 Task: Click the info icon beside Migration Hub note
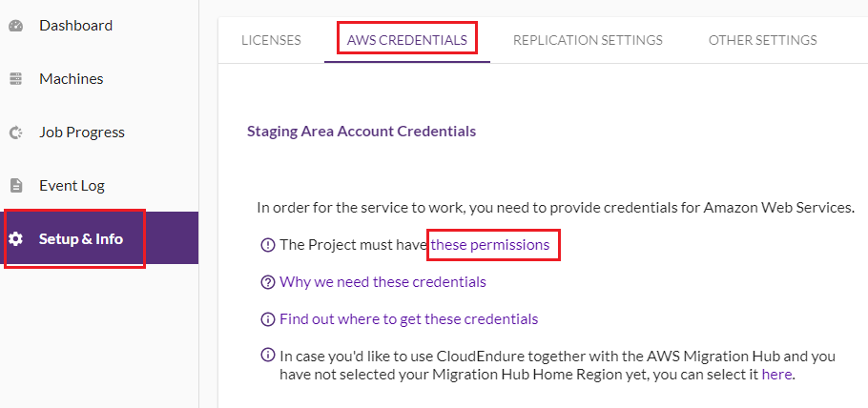[267, 355]
